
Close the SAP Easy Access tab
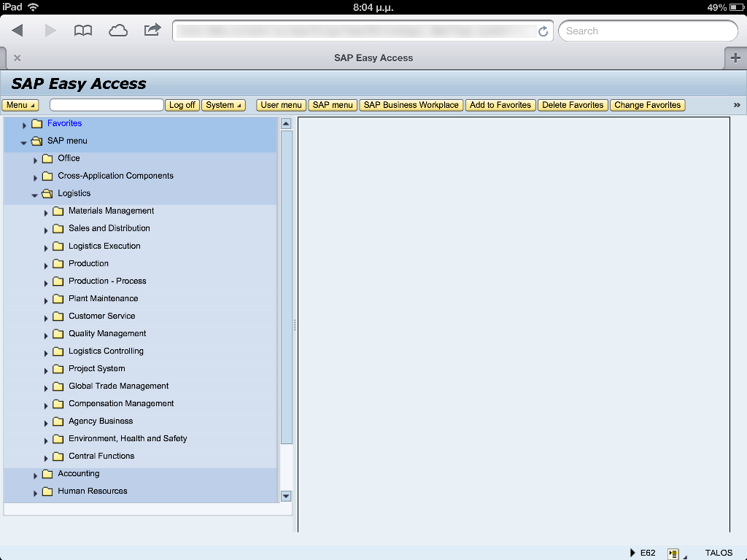18,58
